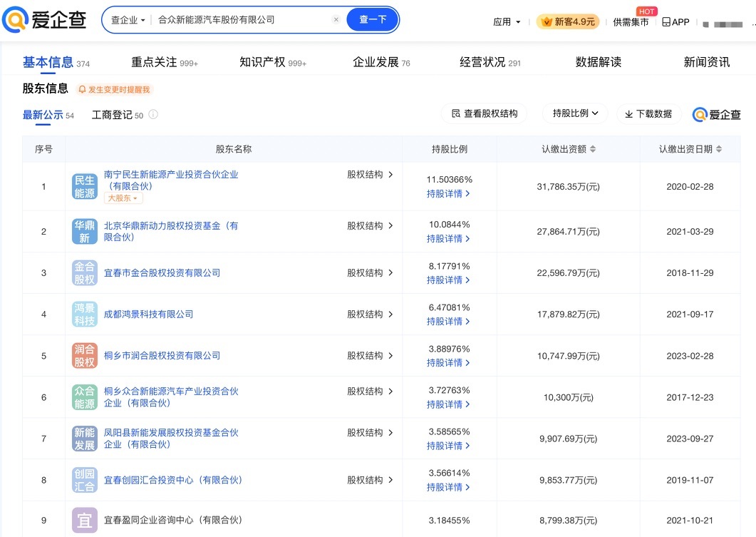Click the 查一下 search button
This screenshot has height=537, width=756.
coord(373,20)
